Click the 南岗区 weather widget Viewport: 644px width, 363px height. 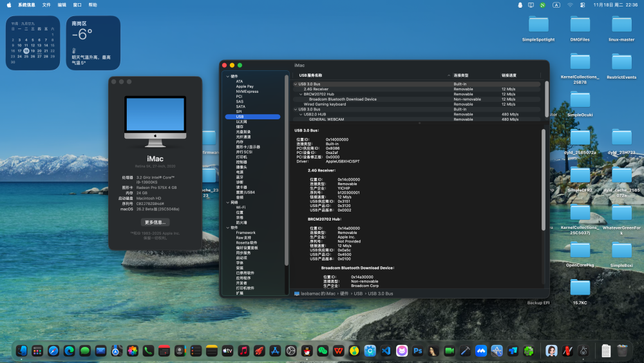tap(93, 43)
